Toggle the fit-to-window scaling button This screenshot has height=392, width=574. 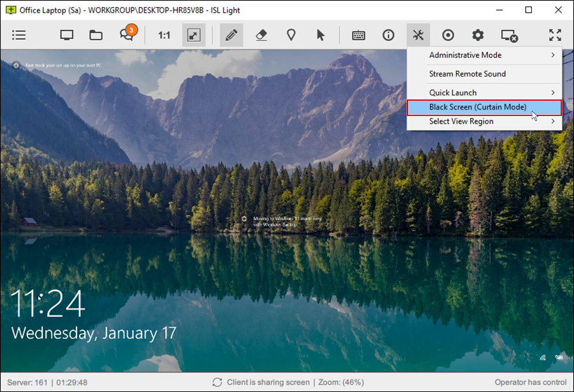[x=193, y=35]
